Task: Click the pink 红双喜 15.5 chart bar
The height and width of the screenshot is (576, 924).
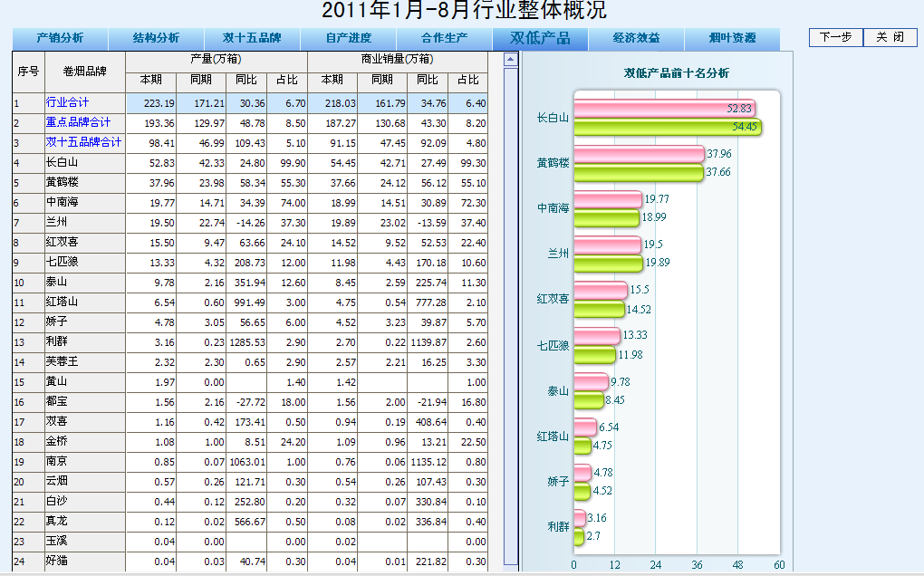Action: pos(601,290)
